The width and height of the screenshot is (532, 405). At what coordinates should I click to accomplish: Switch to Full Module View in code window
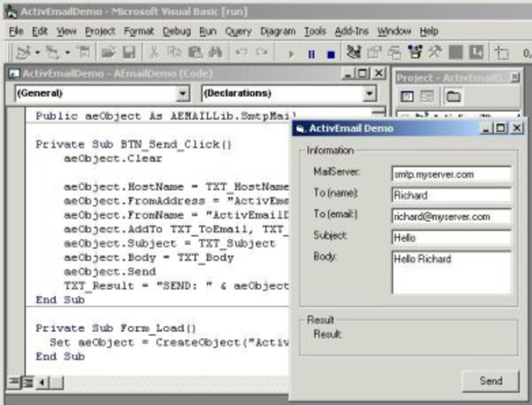point(27,383)
